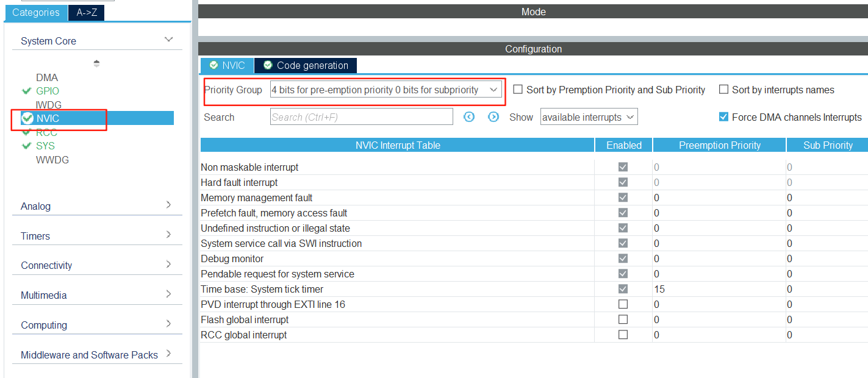The width and height of the screenshot is (868, 378).
Task: Select SYS in System Core list
Action: [x=45, y=146]
